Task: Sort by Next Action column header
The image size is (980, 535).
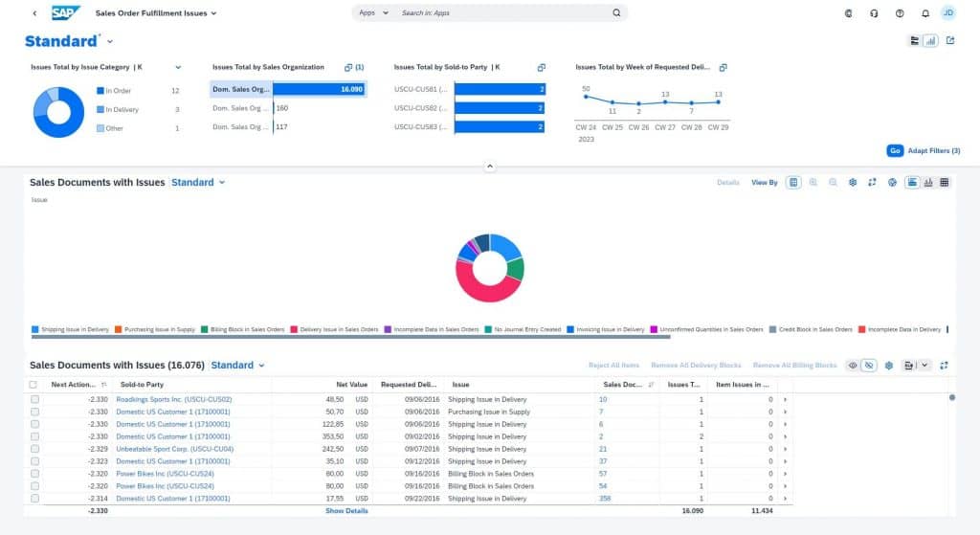Action: (74, 385)
